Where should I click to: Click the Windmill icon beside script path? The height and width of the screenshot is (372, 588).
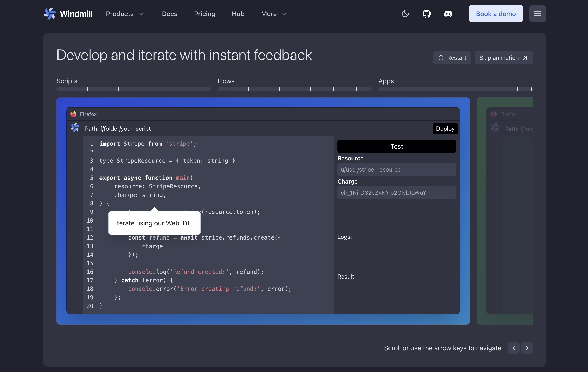(75, 128)
